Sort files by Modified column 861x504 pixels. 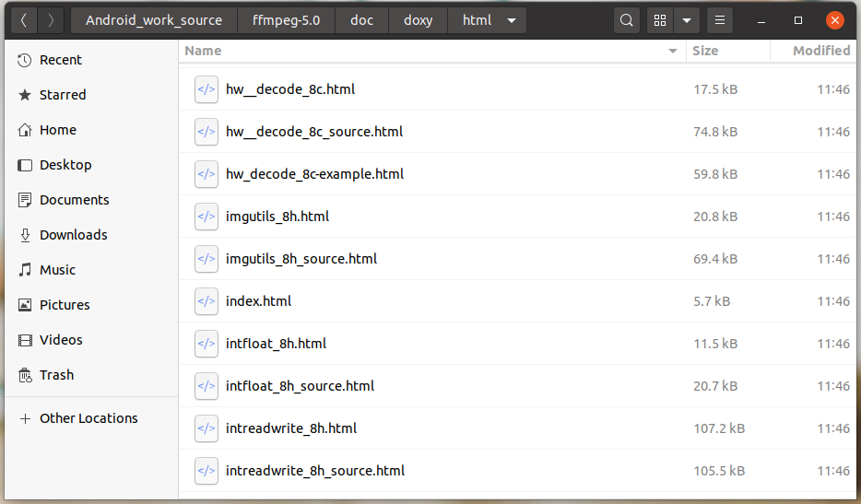pos(820,51)
